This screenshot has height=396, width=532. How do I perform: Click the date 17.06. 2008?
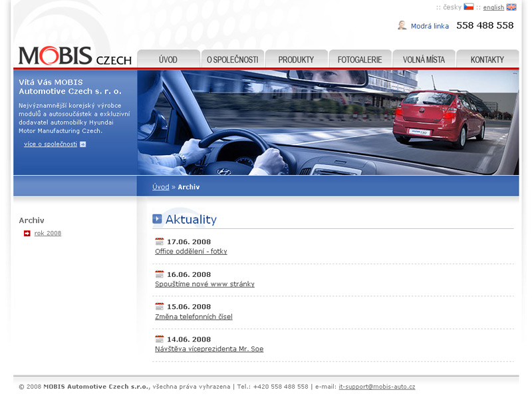(189, 242)
